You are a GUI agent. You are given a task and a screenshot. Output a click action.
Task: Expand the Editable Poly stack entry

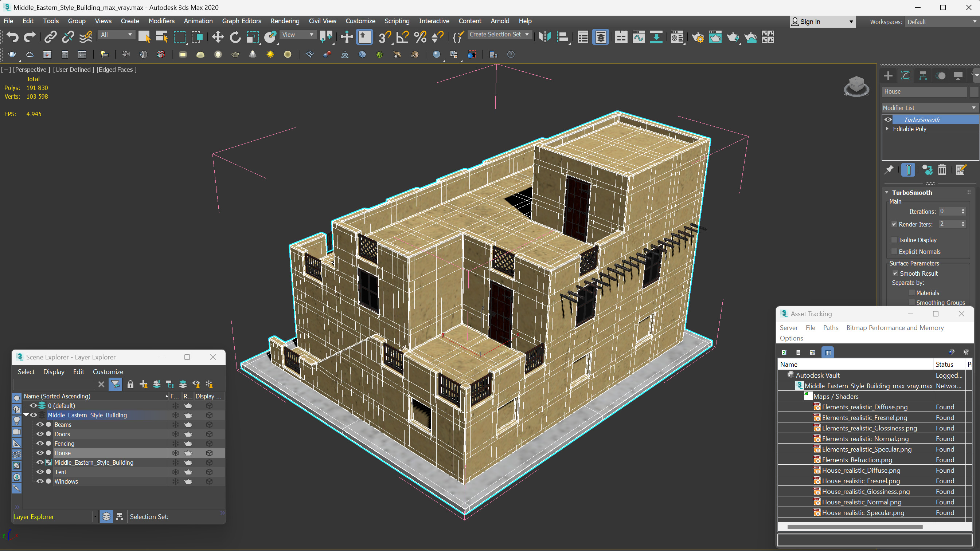pos(887,129)
